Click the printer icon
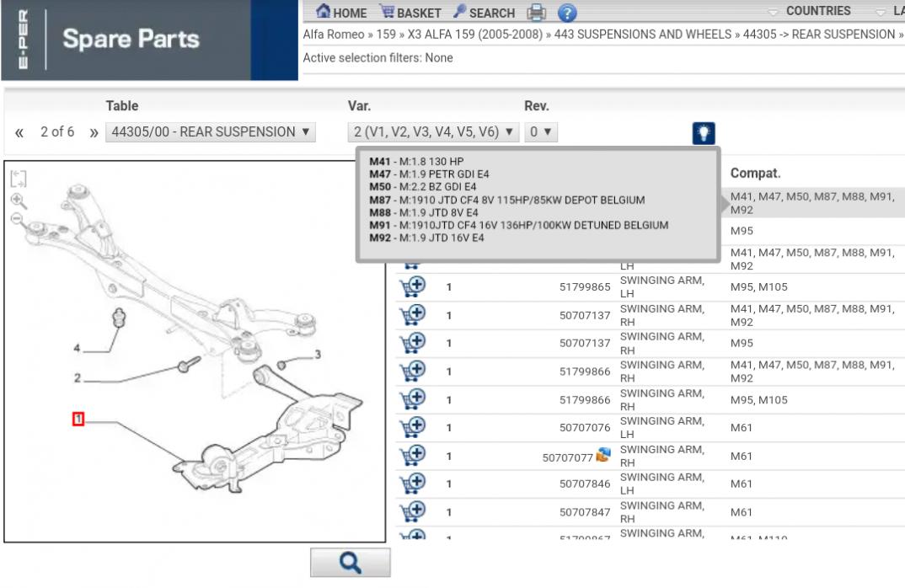The image size is (905, 588). [x=536, y=12]
